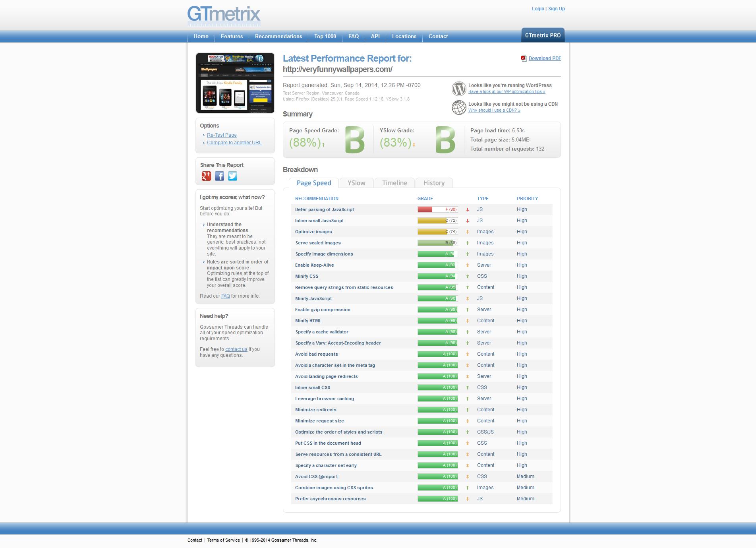The height and width of the screenshot is (548, 756).
Task: Switch to the YSlow tab
Action: tap(356, 183)
